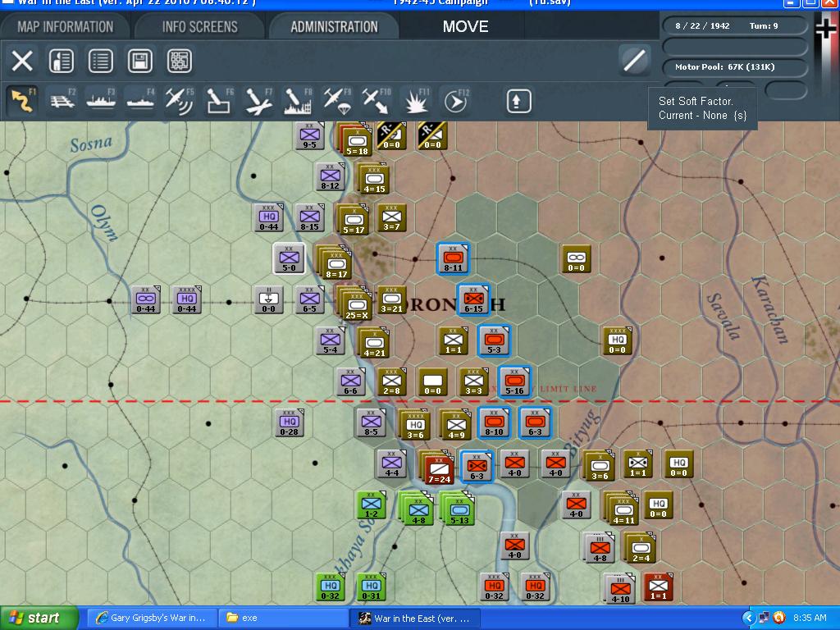Choose F7 Bomb Airfield mode

[x=258, y=100]
